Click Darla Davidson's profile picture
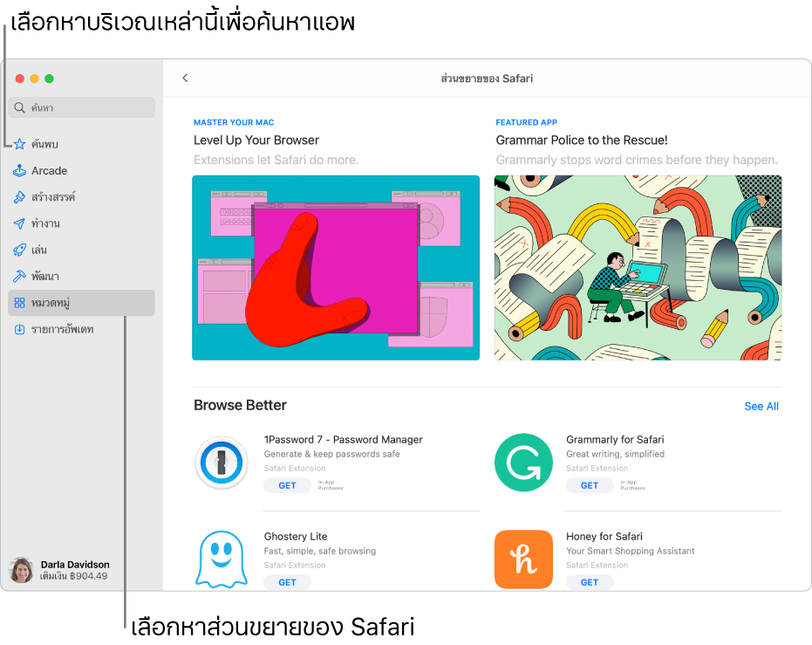This screenshot has height=645, width=812. (21, 570)
